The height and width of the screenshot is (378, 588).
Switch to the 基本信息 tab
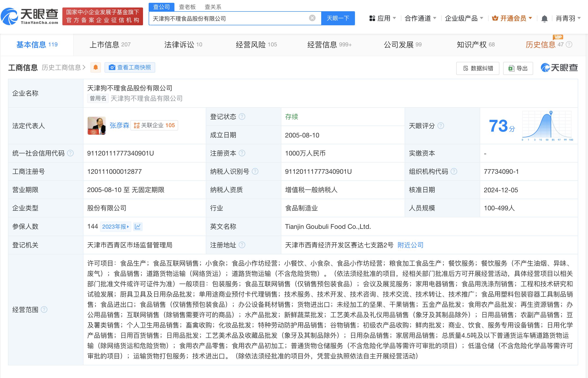(37, 45)
